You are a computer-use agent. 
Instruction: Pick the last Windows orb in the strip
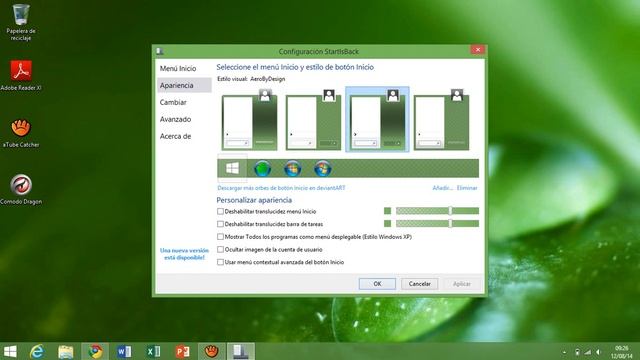tap(322, 169)
